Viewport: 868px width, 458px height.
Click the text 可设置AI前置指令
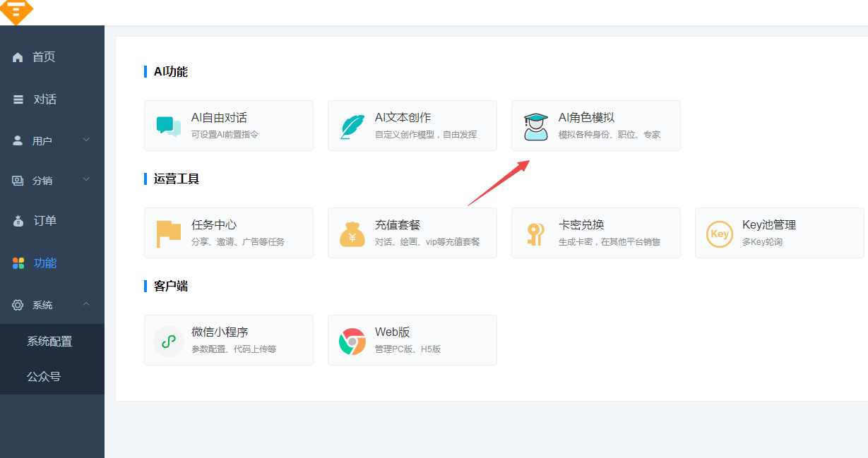(x=225, y=134)
